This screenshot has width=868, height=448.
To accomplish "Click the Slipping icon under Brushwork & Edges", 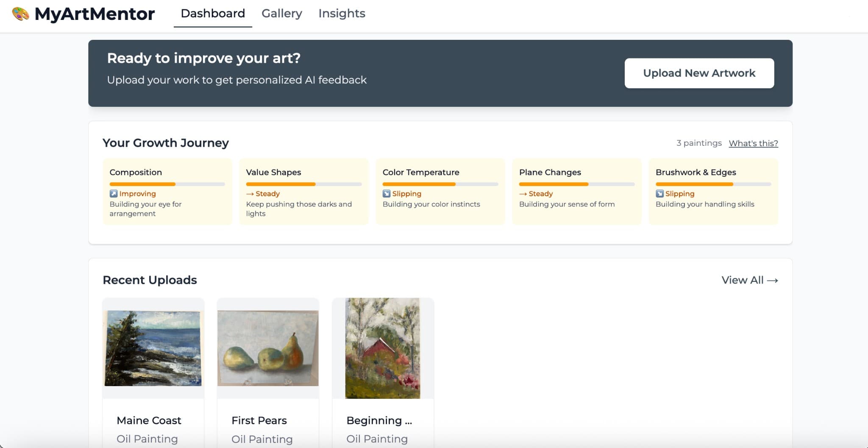I will click(x=659, y=194).
